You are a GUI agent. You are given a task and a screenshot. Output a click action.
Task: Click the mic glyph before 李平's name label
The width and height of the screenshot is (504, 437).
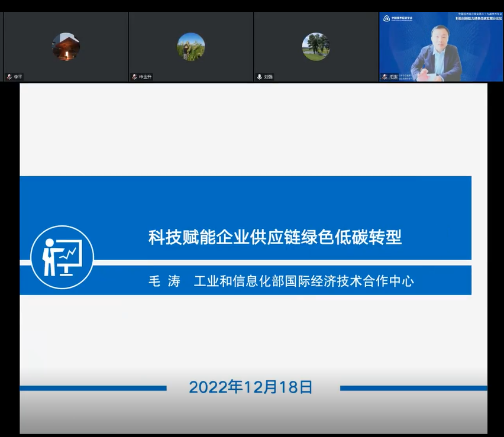pyautogui.click(x=8, y=76)
